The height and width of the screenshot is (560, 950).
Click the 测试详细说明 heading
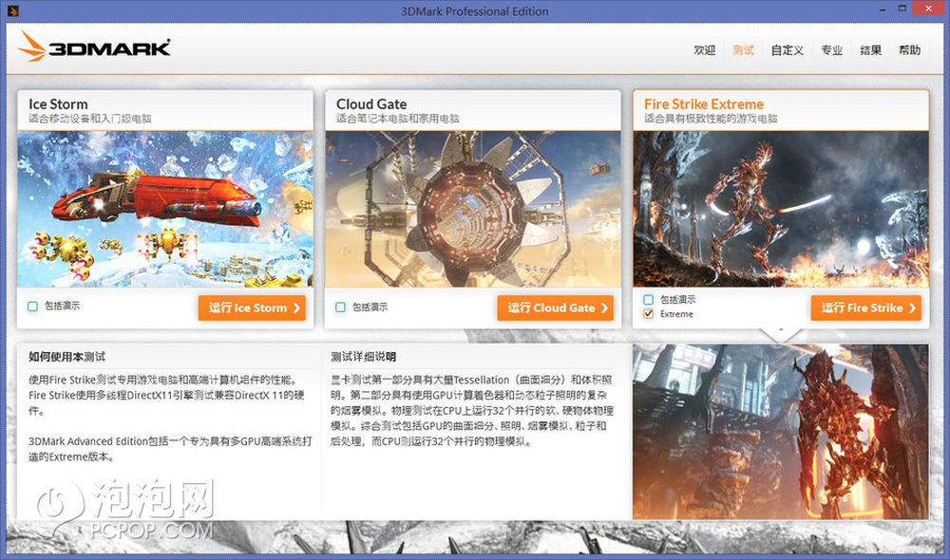[x=364, y=357]
